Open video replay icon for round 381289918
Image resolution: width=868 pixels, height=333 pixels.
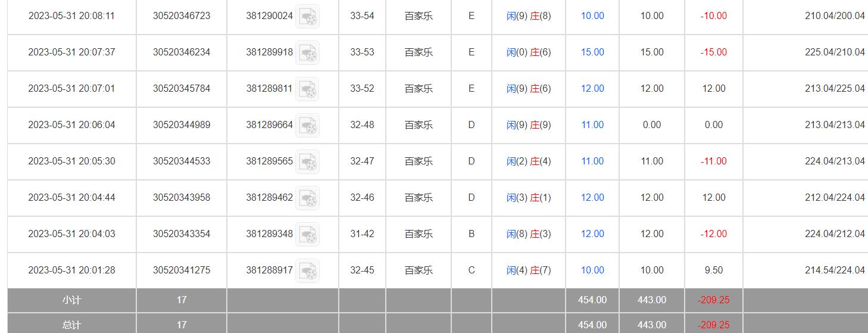tap(308, 52)
